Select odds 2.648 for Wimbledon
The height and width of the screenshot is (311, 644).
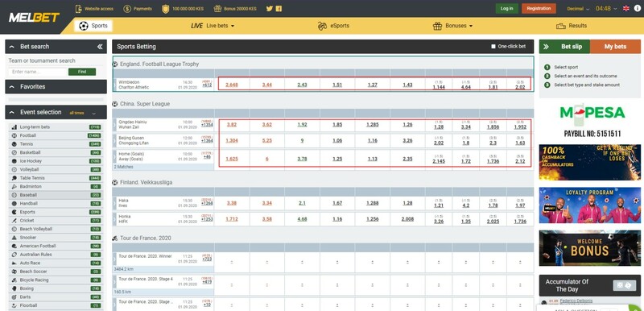click(x=232, y=85)
